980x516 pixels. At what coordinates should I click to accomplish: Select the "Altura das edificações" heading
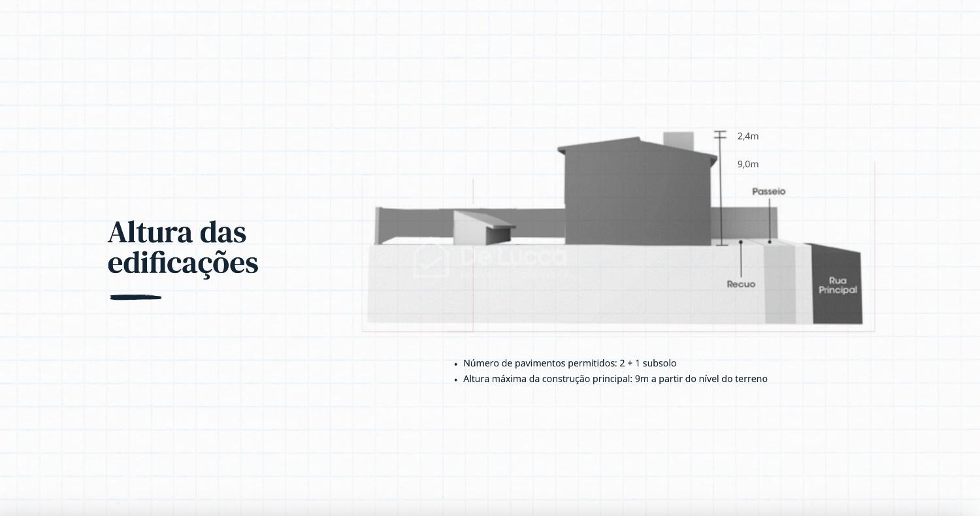(x=183, y=248)
